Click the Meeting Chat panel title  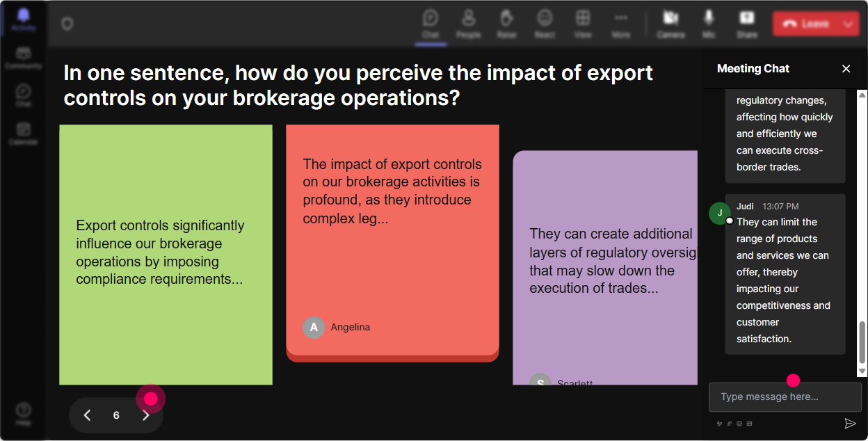(x=753, y=69)
